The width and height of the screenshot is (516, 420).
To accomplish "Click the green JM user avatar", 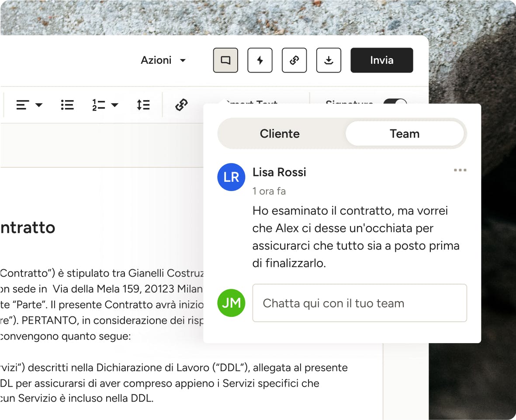I will (x=231, y=303).
